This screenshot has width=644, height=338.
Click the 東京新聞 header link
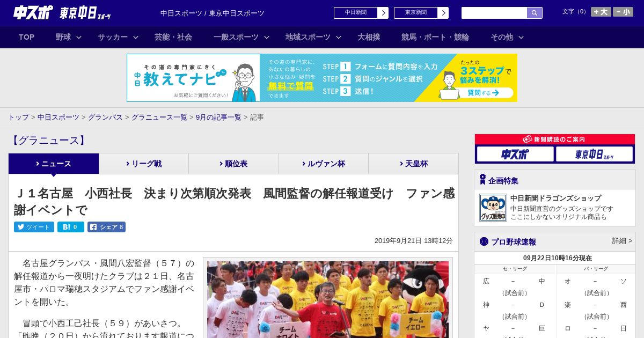click(416, 13)
